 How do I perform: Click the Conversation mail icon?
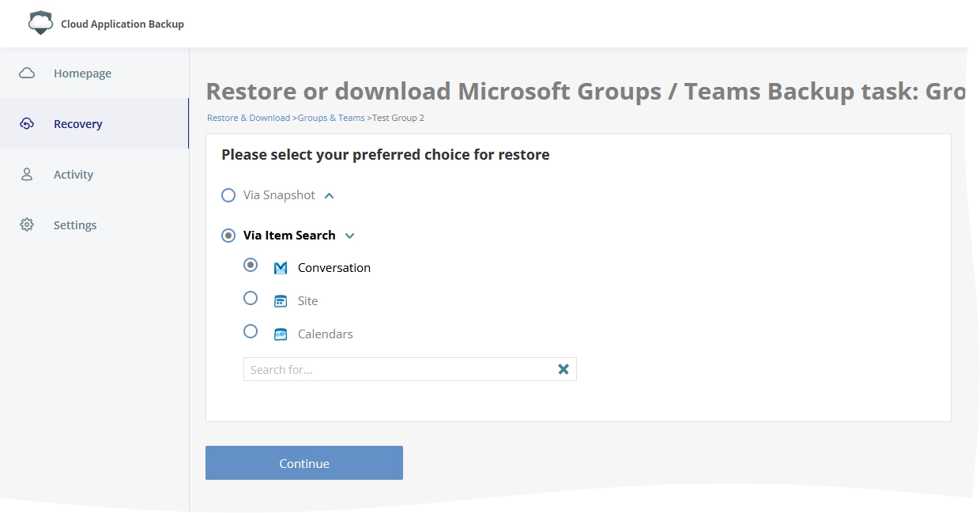281,268
